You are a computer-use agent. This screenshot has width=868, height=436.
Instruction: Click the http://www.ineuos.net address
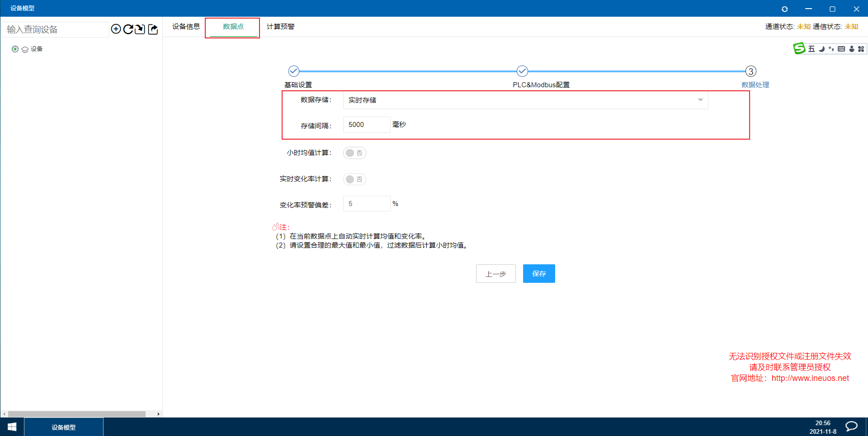click(x=810, y=378)
